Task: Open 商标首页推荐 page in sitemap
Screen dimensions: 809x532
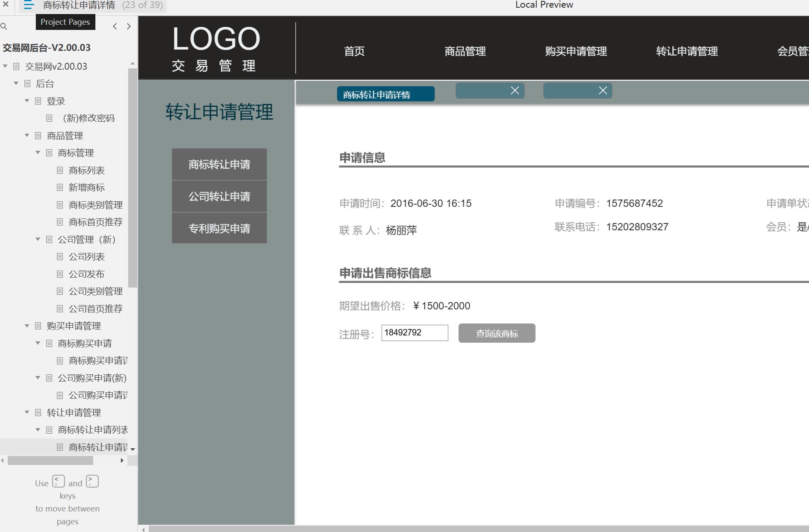Action: (95, 222)
